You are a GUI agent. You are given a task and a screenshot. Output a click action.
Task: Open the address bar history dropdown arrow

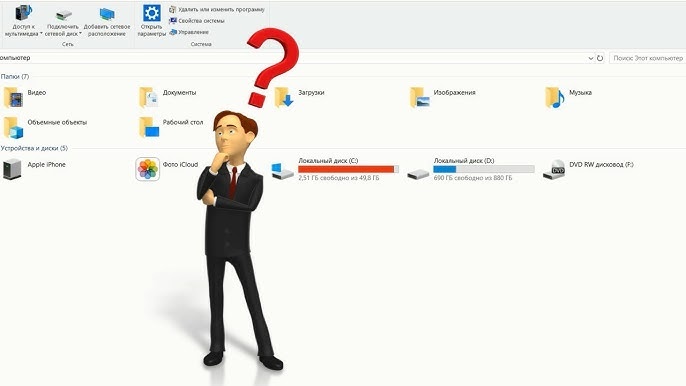point(591,58)
